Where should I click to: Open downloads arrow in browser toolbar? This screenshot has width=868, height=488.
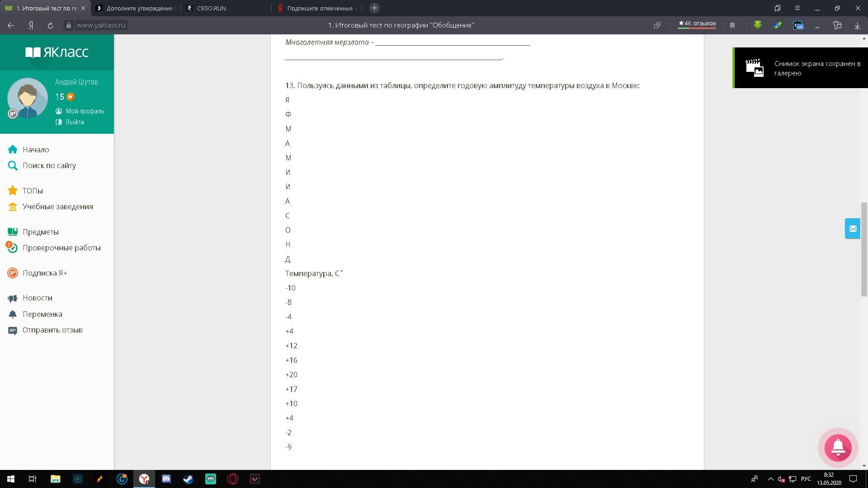pyautogui.click(x=857, y=25)
